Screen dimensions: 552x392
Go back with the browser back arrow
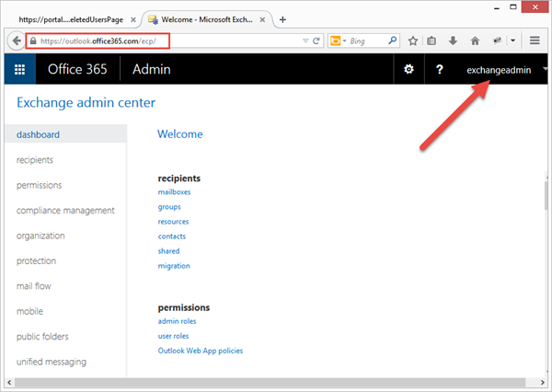[16, 40]
